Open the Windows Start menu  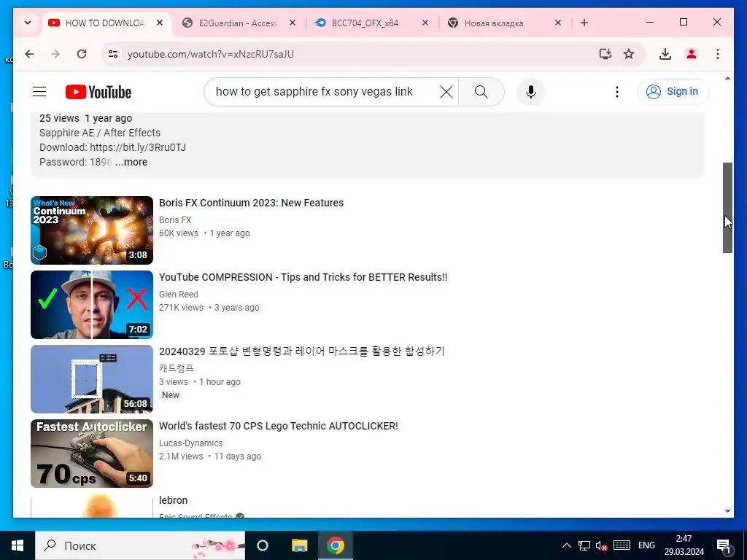pos(18,545)
